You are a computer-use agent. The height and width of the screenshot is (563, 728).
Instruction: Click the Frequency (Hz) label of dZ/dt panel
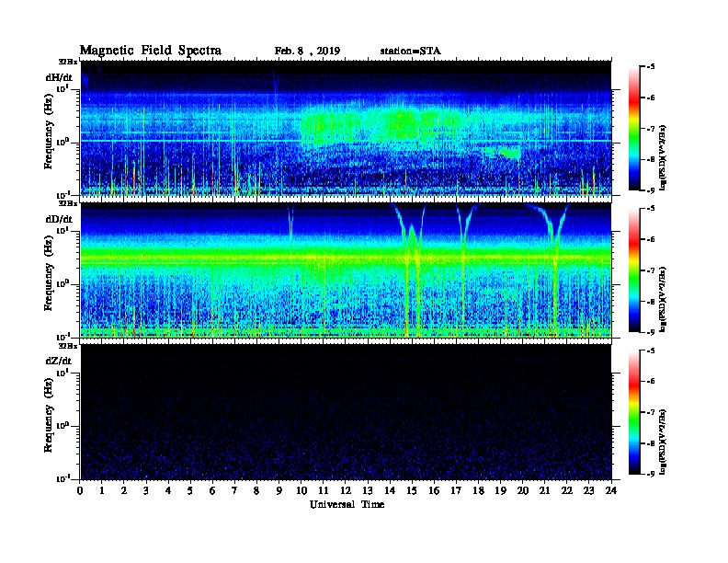tap(49, 415)
